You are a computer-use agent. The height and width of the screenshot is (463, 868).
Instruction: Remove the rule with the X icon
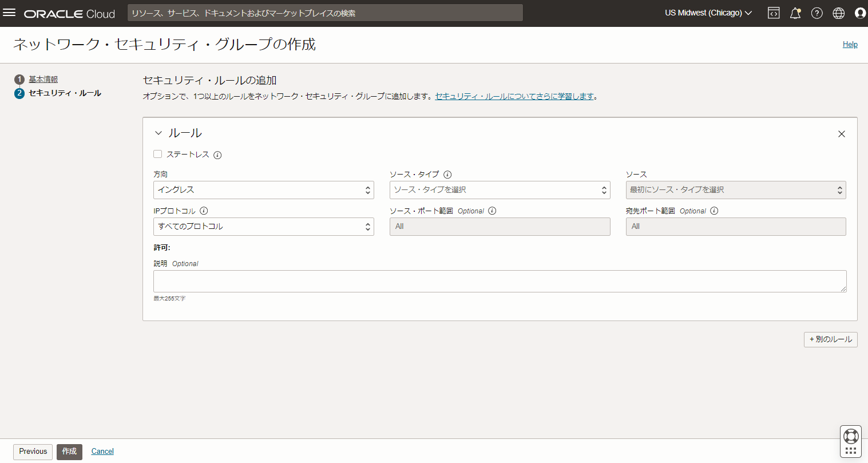[842, 134]
